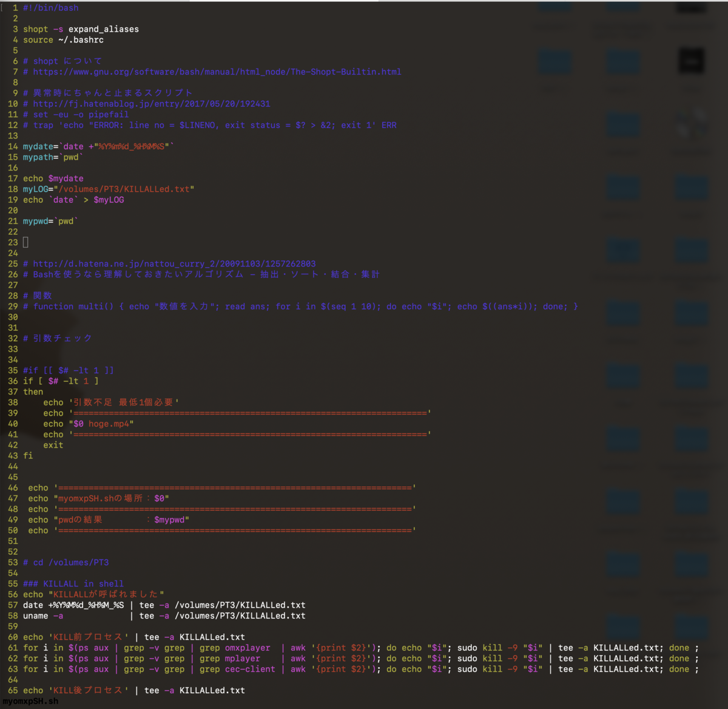Image resolution: width=728 pixels, height=709 pixels.
Task: Click the "# cd /volumes/PT3" comment
Action: pyautogui.click(x=66, y=563)
